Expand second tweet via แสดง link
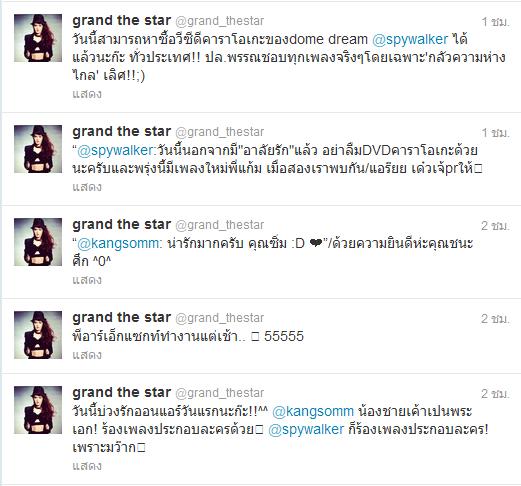This screenshot has height=486, width=521. point(87,187)
